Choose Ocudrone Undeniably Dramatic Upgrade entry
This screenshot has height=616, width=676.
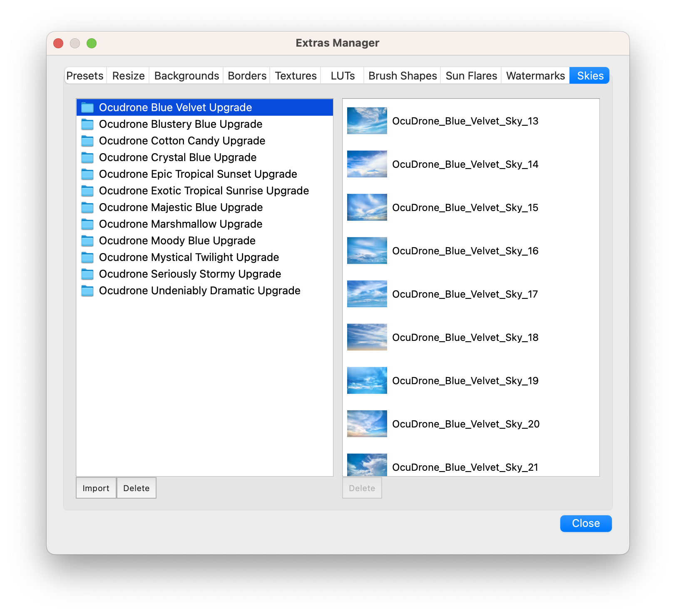pyautogui.click(x=199, y=291)
